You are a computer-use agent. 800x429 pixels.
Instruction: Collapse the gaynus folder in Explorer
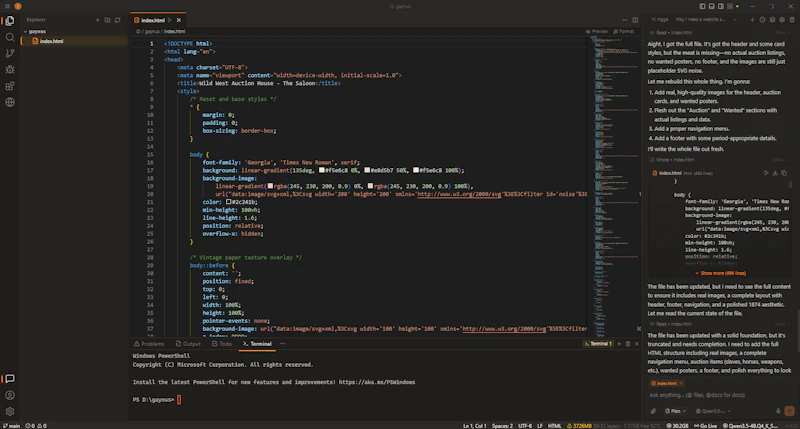coord(26,32)
